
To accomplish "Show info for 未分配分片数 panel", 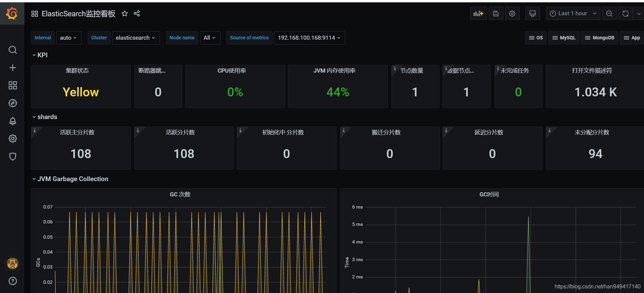I will [549, 131].
